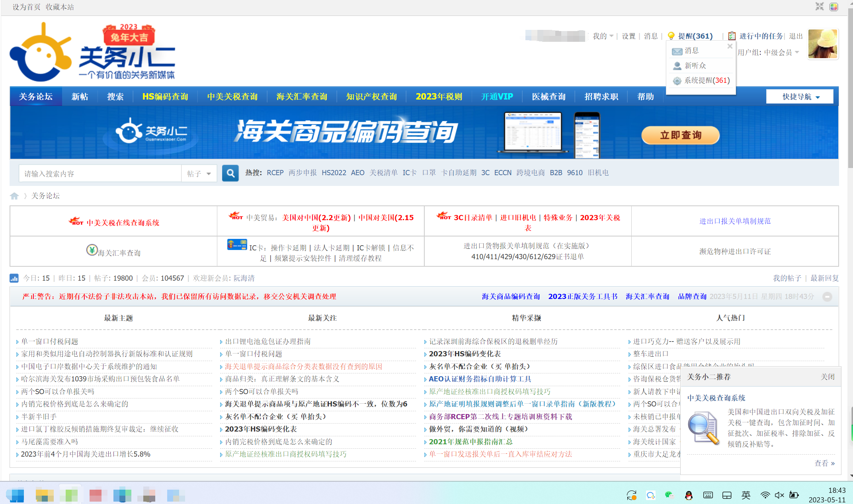Click the magnifier document icon in 关务小二推荐
This screenshot has width=853, height=504.
point(704,429)
